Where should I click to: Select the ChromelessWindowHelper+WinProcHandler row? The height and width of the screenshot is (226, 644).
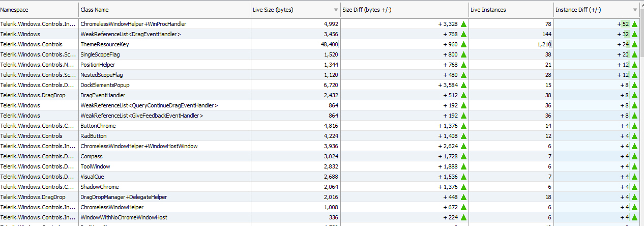tap(320, 24)
